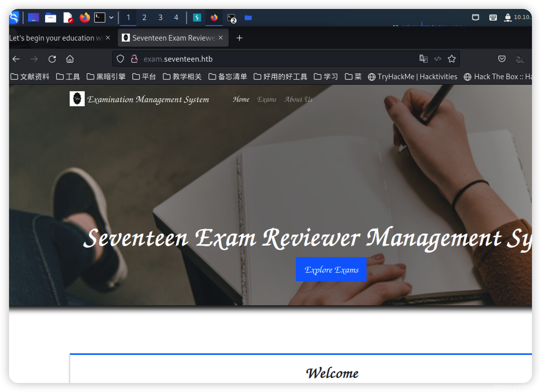Switch to workspace 3
541x392 pixels.
(160, 18)
